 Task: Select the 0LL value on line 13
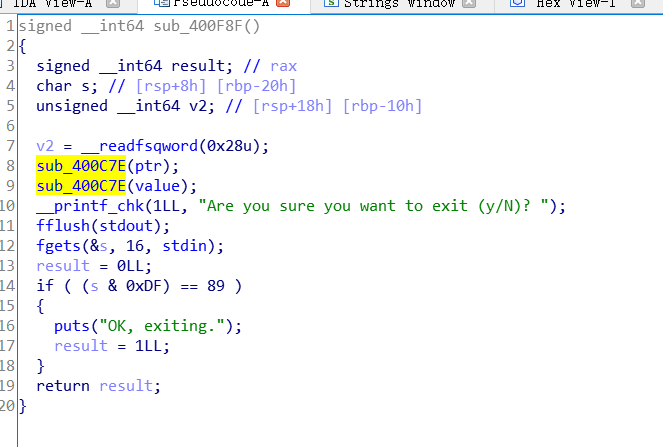130,266
